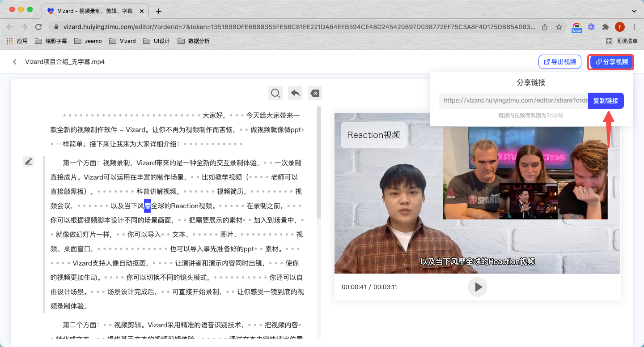Viewport: 644px width, 347px height.
Task: Click the purple gear-shaped extension icon
Action: (591, 27)
